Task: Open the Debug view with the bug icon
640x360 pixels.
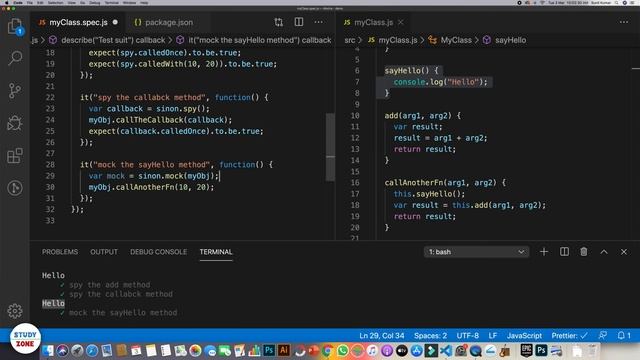Action: click(x=15, y=123)
